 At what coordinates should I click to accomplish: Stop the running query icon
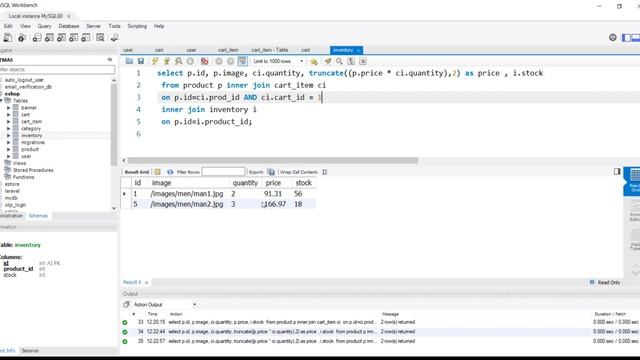coord(190,61)
